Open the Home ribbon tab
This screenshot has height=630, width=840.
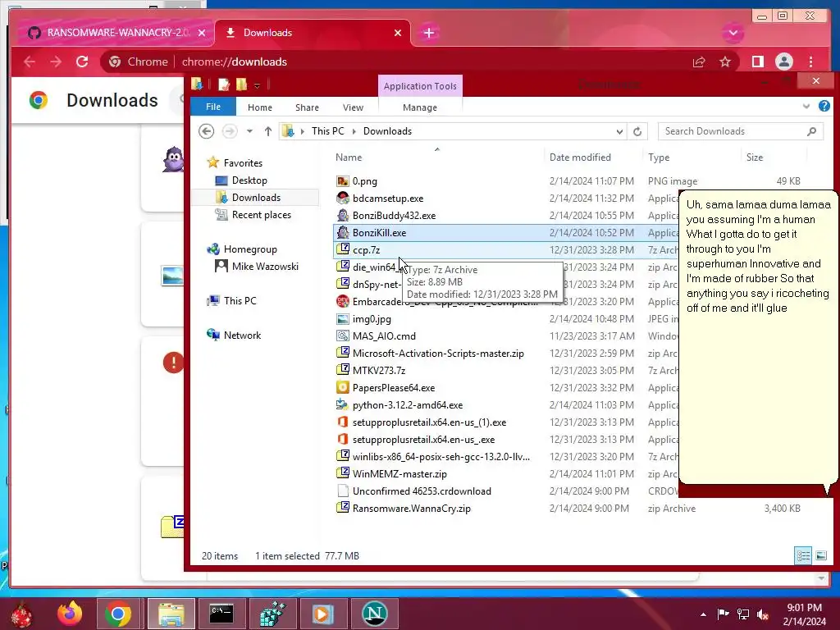coord(260,107)
